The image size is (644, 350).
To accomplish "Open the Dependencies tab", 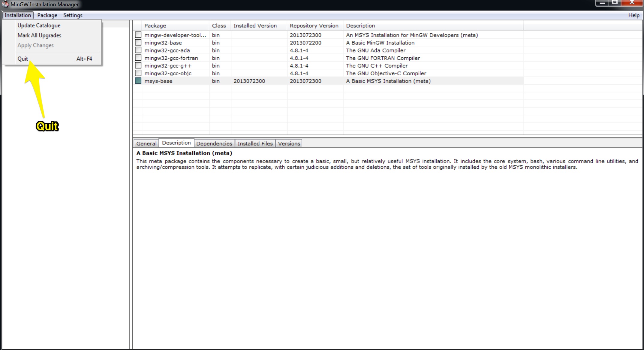I will point(214,143).
